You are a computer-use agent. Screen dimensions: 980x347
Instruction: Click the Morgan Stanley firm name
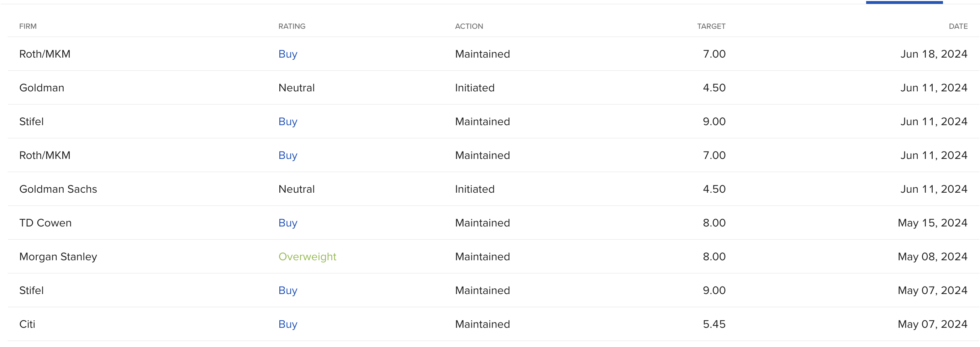tap(58, 257)
